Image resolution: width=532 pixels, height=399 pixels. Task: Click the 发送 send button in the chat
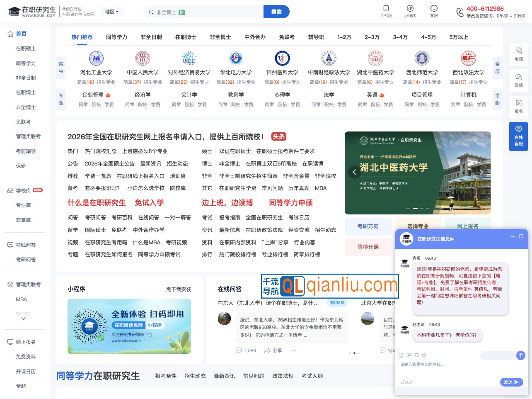coord(511,382)
